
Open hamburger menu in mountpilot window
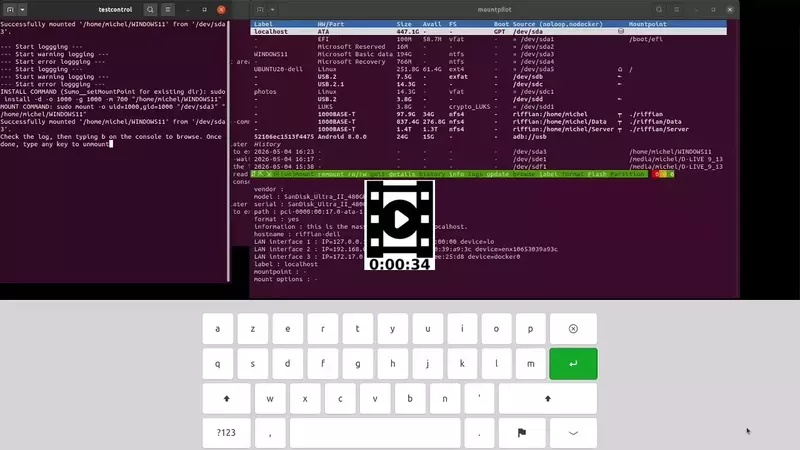(x=677, y=9)
